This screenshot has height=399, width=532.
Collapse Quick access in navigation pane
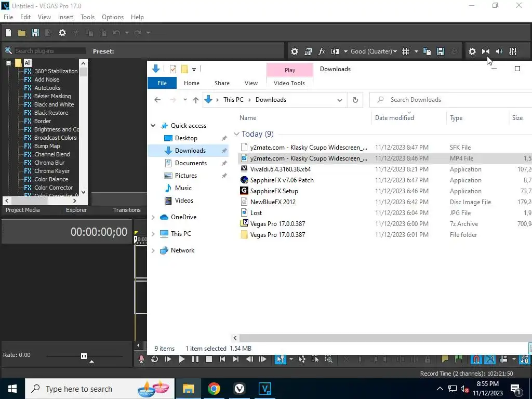coord(153,126)
